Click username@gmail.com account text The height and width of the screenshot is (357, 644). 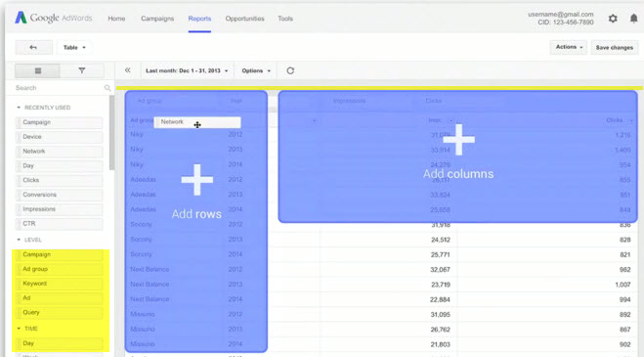pyautogui.click(x=561, y=15)
